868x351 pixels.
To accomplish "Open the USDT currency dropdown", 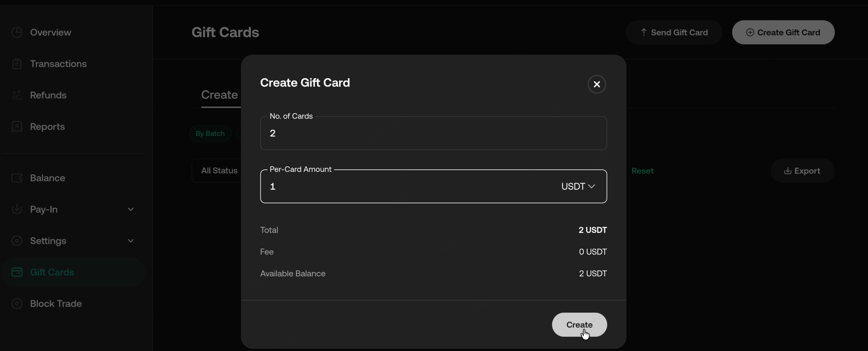I will [x=578, y=187].
